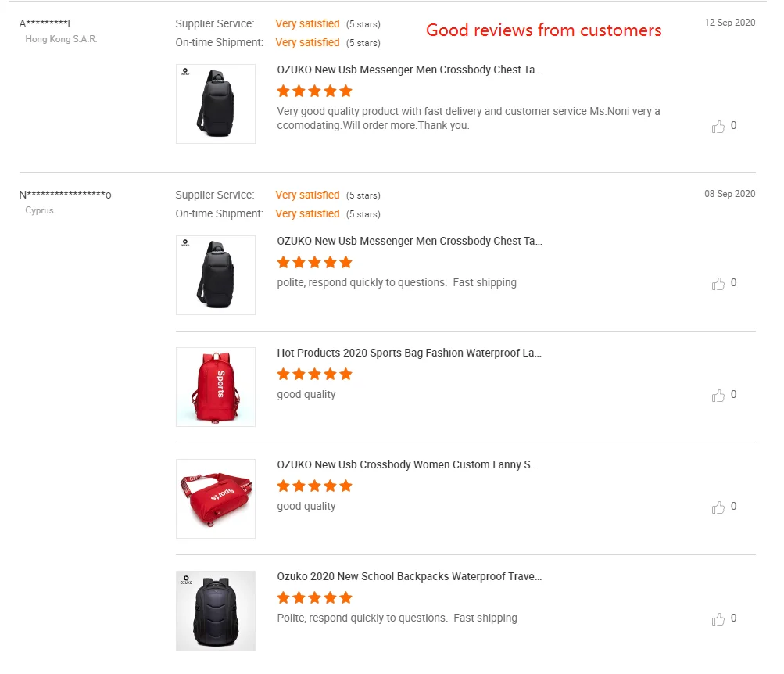Open the Cyprus reviewer's black messenger bag thumbnail

click(216, 275)
